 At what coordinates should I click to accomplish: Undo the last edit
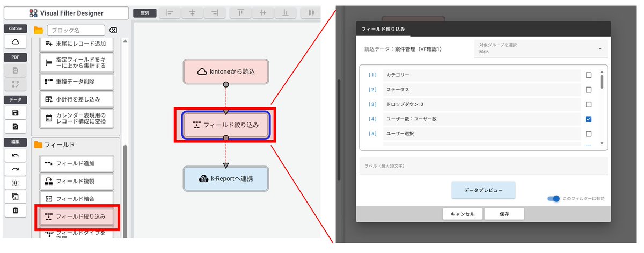tap(16, 155)
